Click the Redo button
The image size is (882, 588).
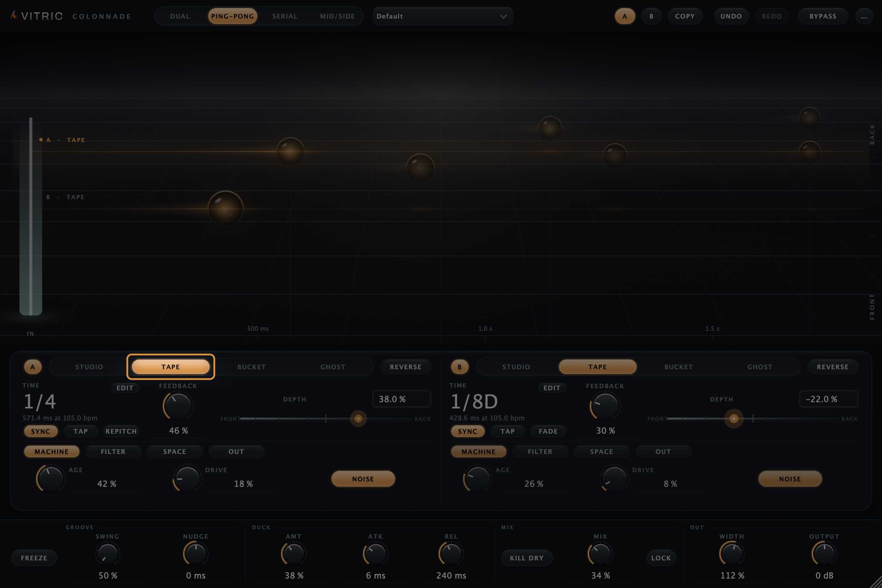[x=772, y=16]
